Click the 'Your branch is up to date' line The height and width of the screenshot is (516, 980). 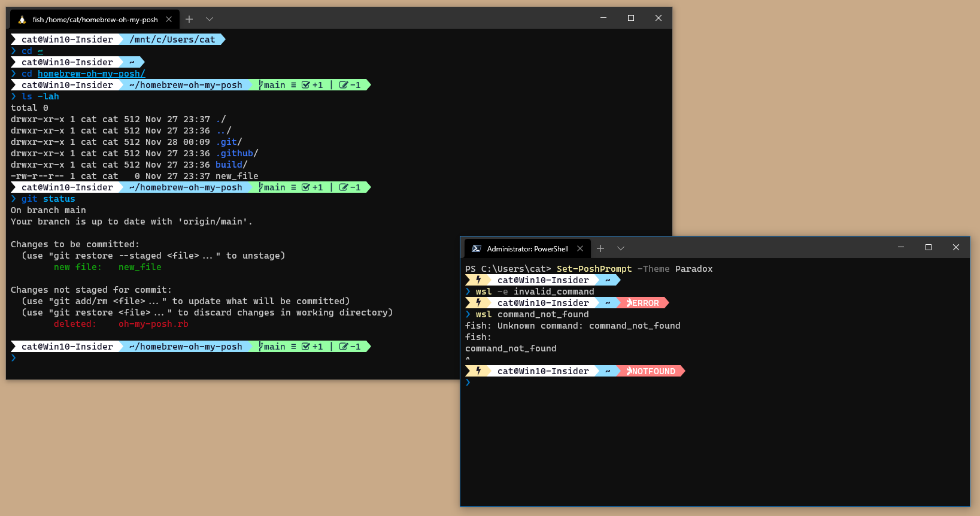click(132, 221)
